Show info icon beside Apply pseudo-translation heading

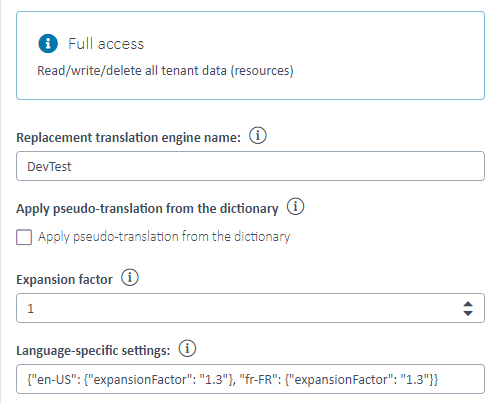295,207
